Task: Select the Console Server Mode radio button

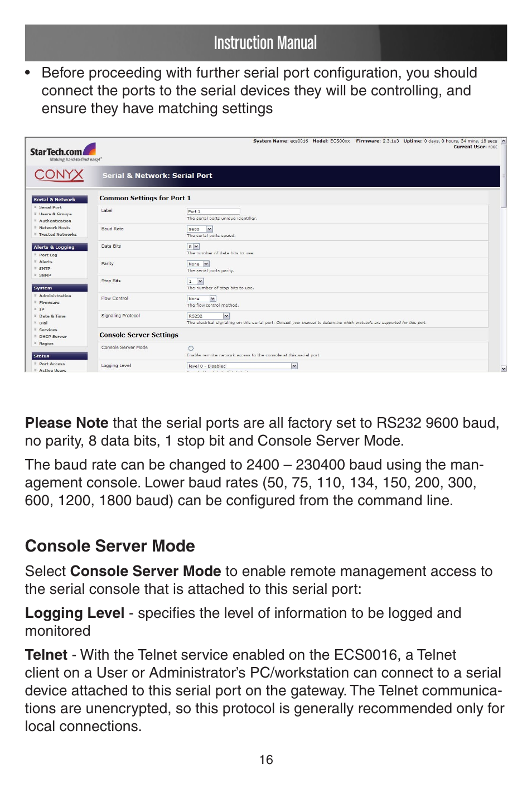Action: coord(191,349)
